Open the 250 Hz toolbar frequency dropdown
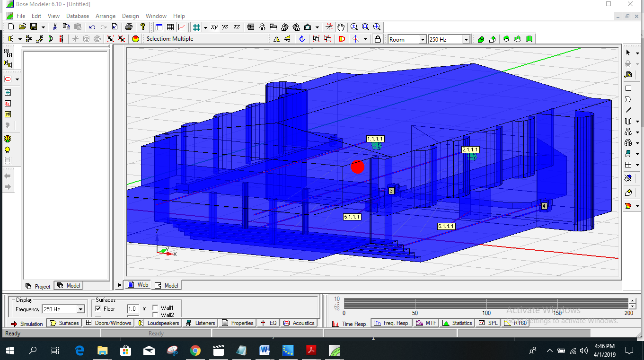Viewport: 644px width, 360px height. pyautogui.click(x=466, y=40)
